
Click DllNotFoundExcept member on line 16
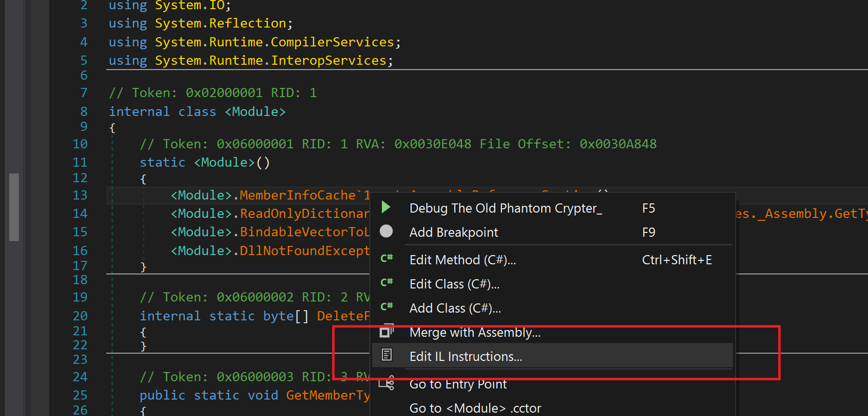[x=305, y=251]
